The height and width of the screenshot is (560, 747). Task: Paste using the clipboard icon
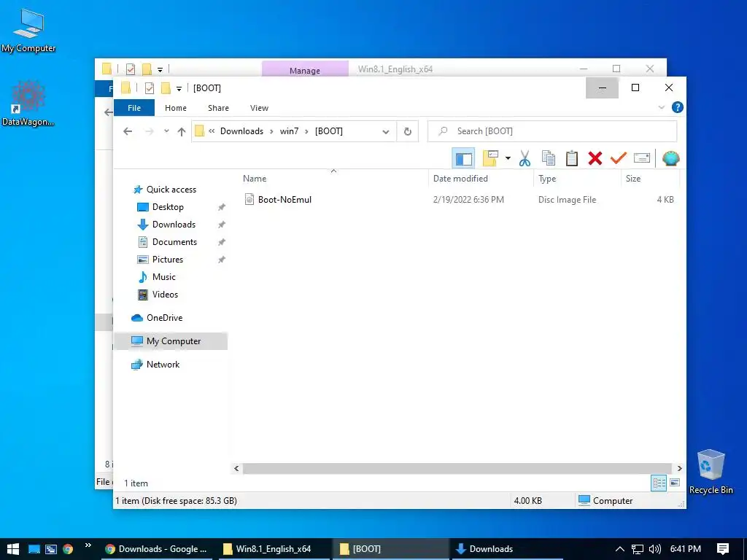572,158
